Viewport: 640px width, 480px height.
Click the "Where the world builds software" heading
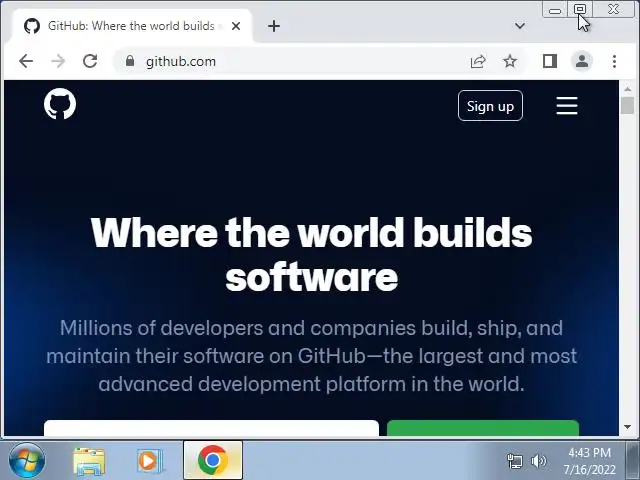point(311,254)
